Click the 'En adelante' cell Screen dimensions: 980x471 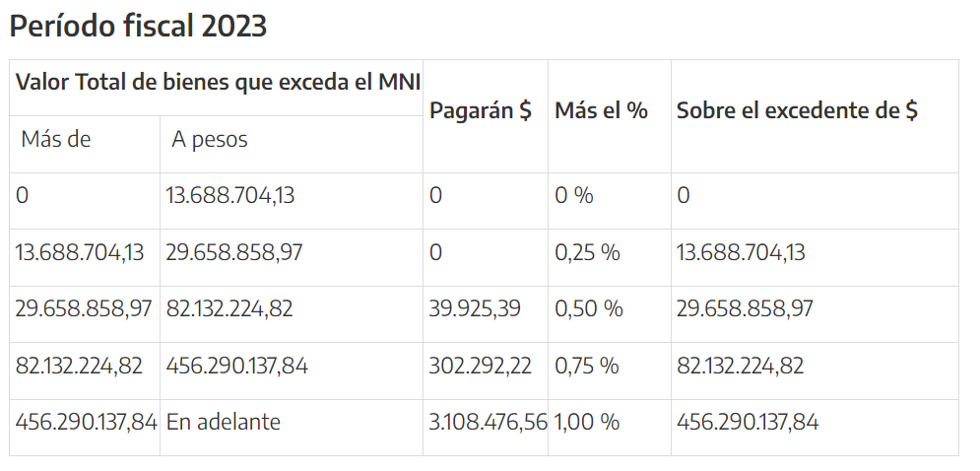(224, 423)
